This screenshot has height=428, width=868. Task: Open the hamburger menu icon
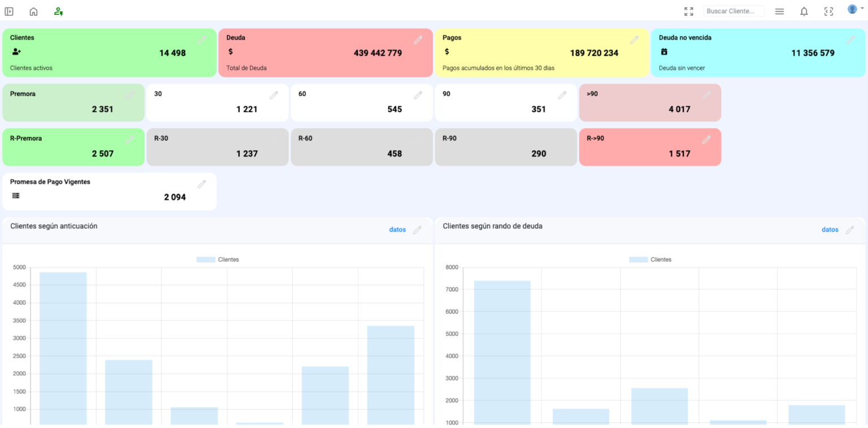(x=779, y=11)
